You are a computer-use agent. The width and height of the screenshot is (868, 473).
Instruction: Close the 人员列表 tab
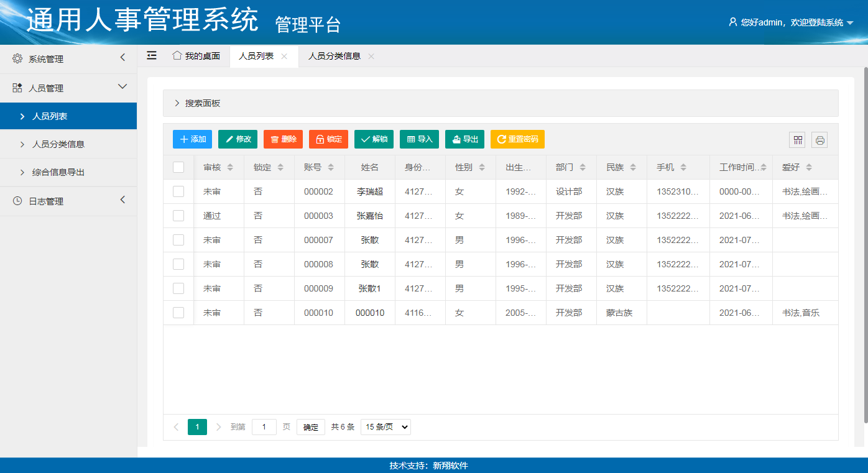point(284,56)
